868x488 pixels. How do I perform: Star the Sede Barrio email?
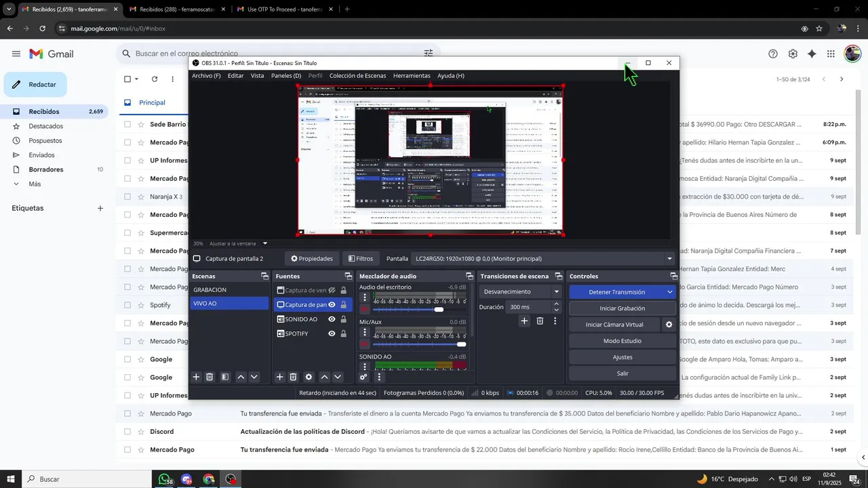(x=141, y=125)
